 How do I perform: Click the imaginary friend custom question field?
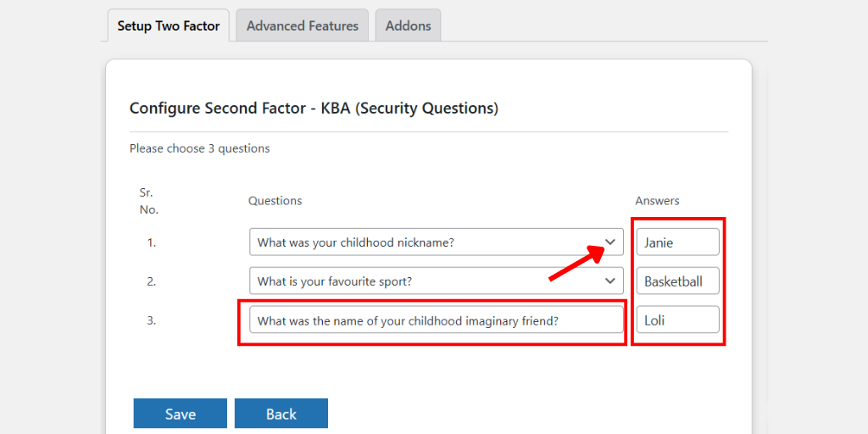click(x=437, y=320)
